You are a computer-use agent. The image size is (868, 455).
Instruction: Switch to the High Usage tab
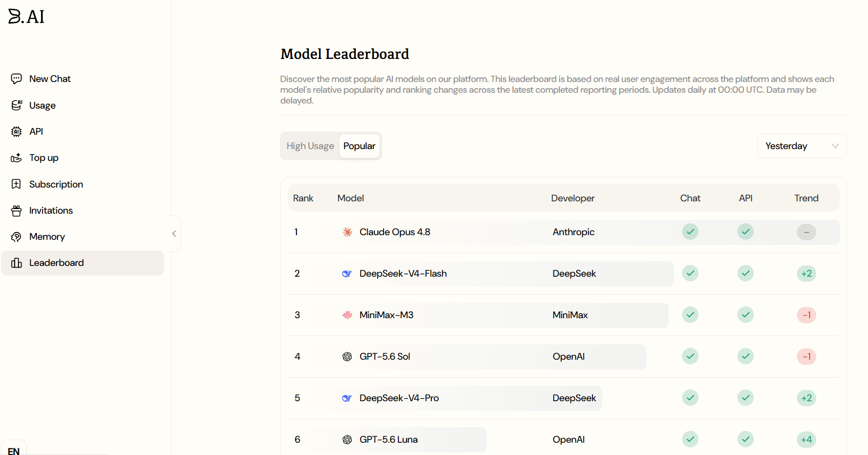[310, 146]
